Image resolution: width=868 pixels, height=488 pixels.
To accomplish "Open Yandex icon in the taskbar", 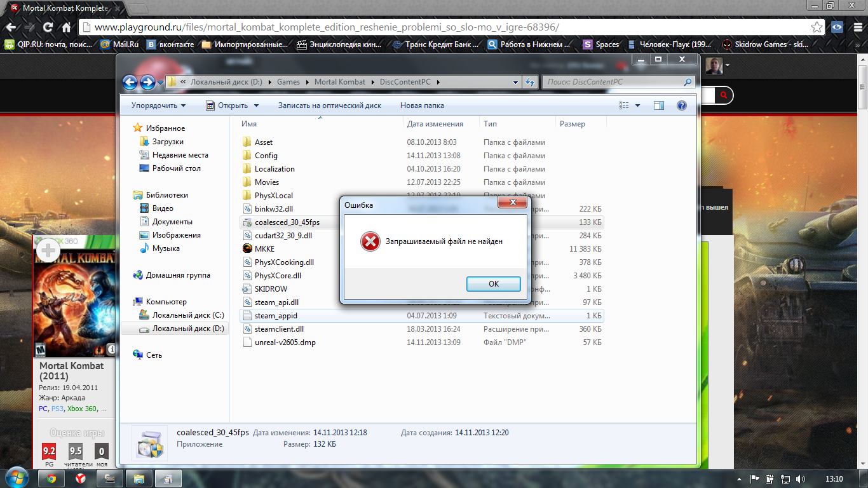I will pos(81,478).
